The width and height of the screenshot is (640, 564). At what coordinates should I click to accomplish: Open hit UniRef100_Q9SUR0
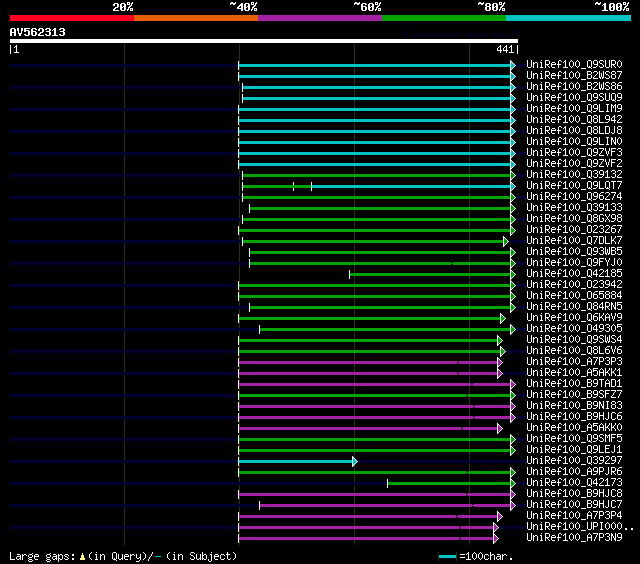click(574, 64)
